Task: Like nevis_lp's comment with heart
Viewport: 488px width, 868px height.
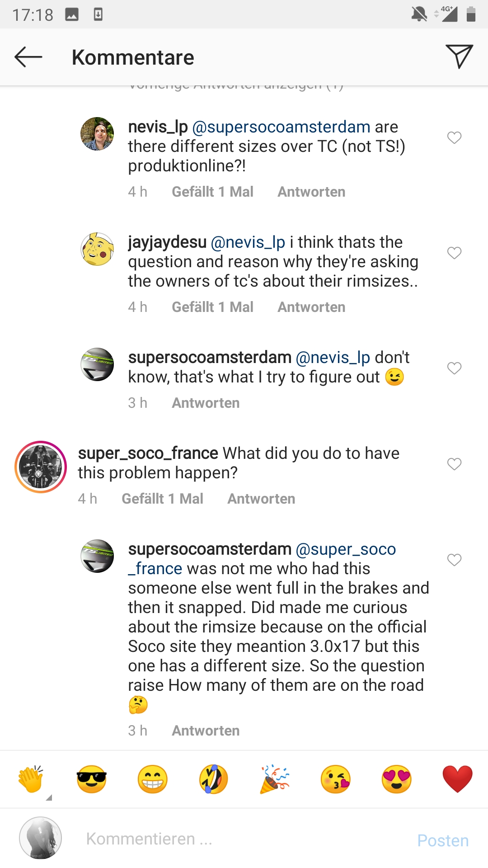Action: point(454,137)
